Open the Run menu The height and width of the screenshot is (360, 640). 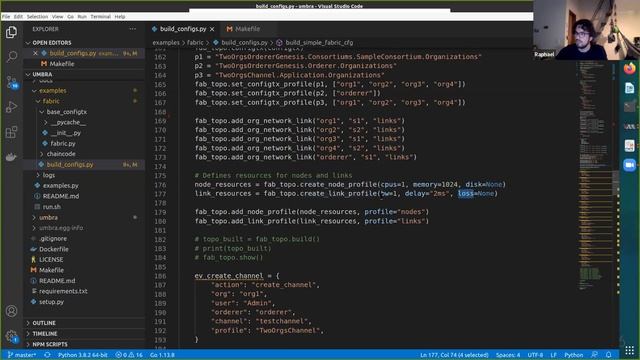coord(82,17)
